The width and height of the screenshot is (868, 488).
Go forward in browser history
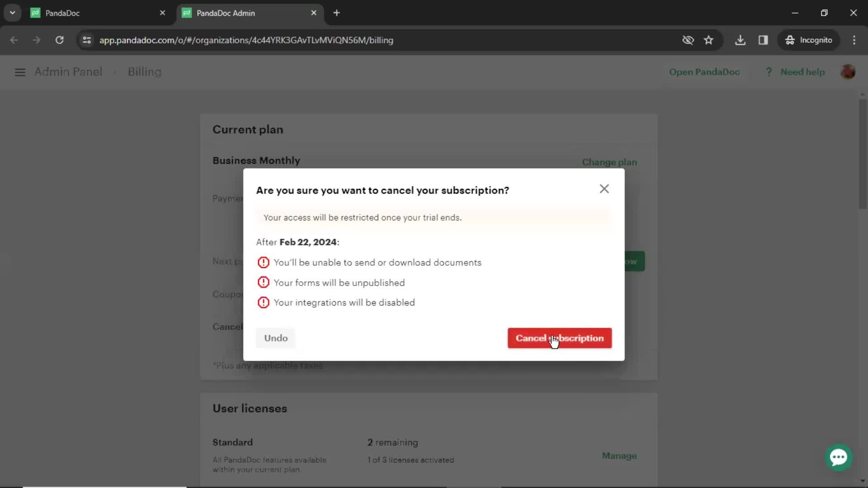click(37, 40)
